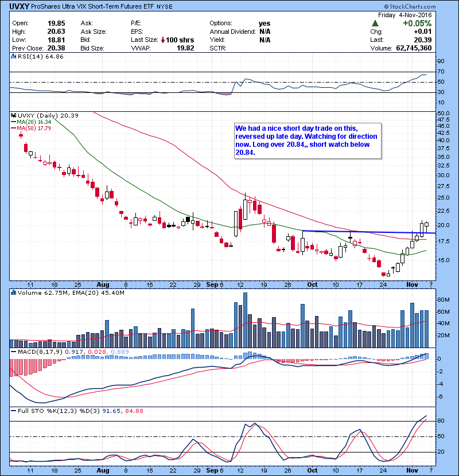The width and height of the screenshot is (459, 476).
Task: Click the UVXY ticker symbol in the title
Action: pos(19,6)
